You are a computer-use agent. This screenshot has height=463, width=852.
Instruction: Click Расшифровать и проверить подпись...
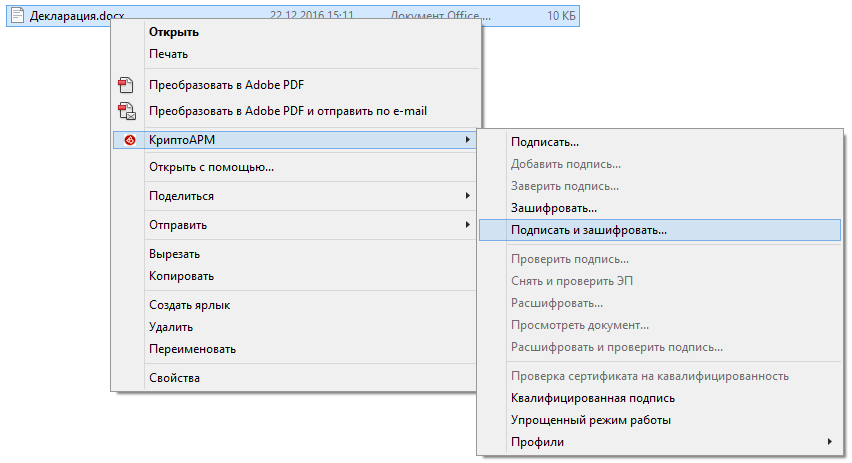pyautogui.click(x=617, y=347)
